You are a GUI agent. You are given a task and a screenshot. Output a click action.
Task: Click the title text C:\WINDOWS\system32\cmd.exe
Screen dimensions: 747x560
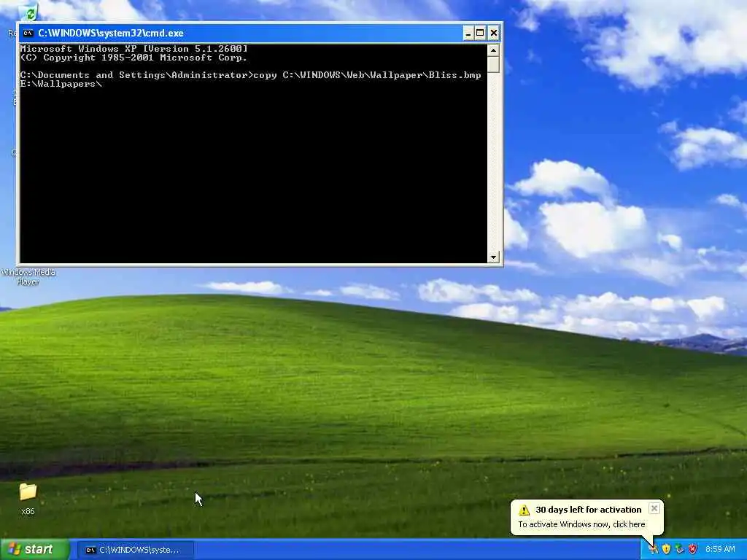pos(111,34)
